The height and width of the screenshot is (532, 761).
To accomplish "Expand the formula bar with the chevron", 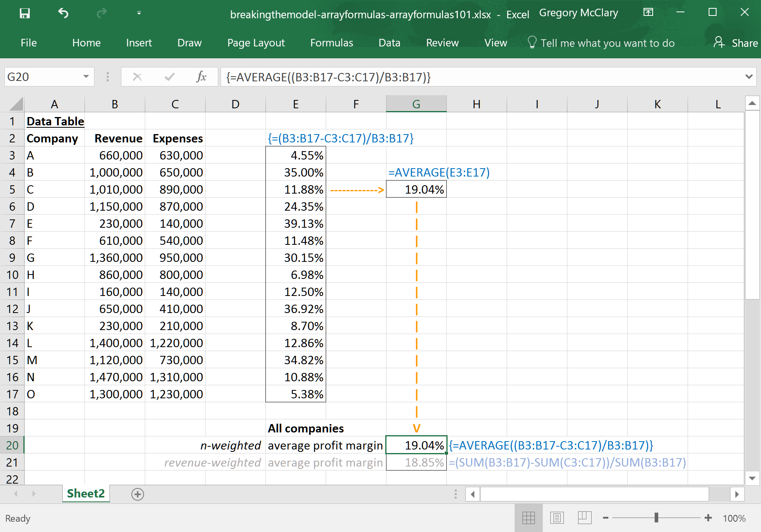I will 749,77.
